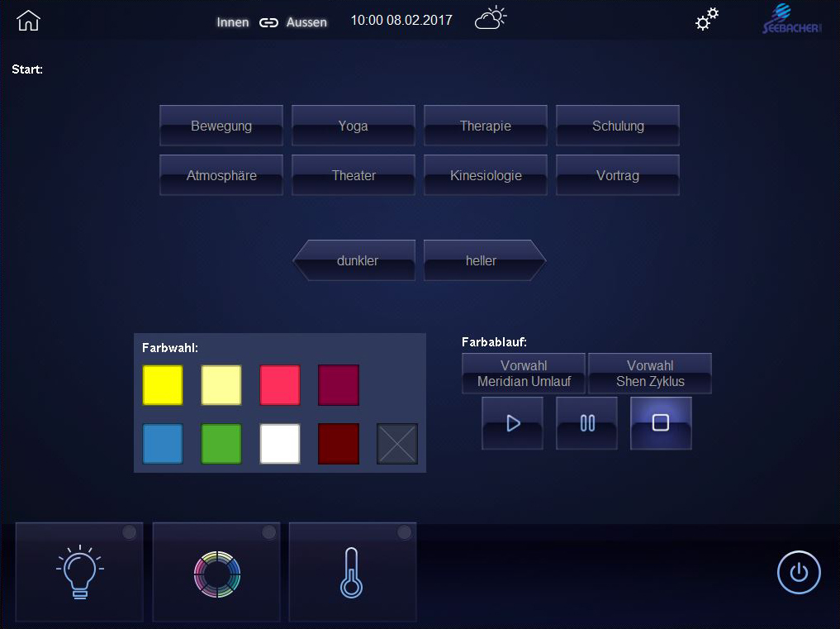Screen dimensions: 840x629
Task: Choose Vorwahl Meridian Umlauf preset
Action: [x=524, y=374]
